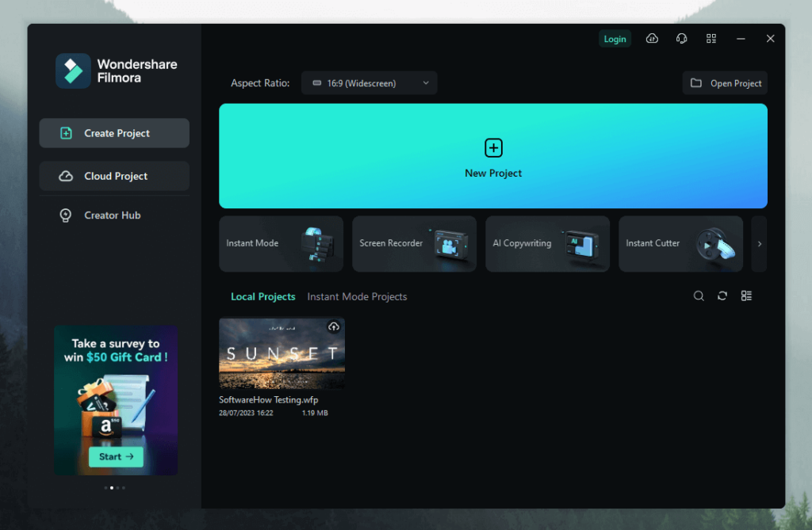This screenshot has height=530, width=812.
Task: Open the apps grid icon in title bar
Action: point(711,39)
